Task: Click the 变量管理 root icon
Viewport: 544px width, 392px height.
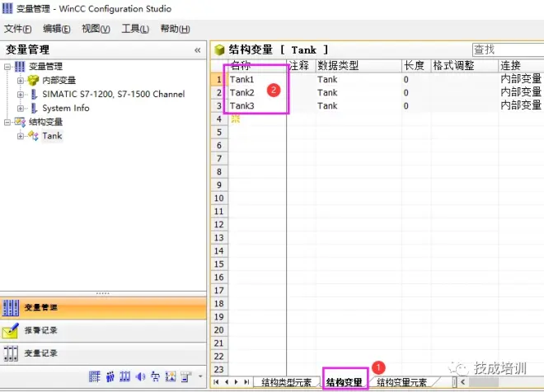Action: [20, 67]
